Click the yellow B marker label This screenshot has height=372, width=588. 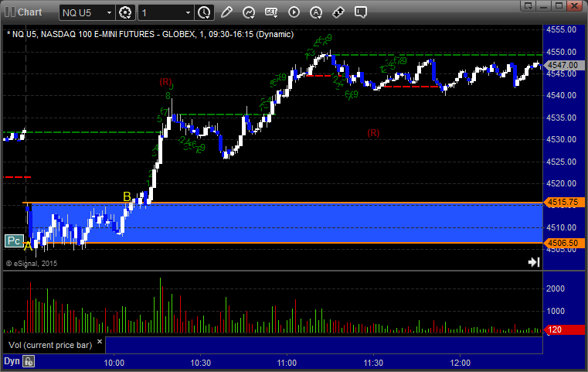tap(127, 196)
